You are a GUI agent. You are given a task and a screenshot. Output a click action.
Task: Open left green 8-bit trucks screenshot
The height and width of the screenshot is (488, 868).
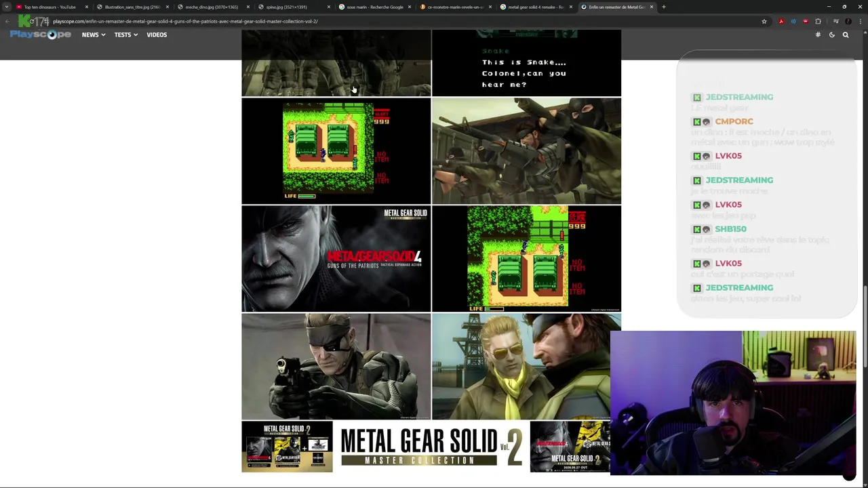pos(336,150)
